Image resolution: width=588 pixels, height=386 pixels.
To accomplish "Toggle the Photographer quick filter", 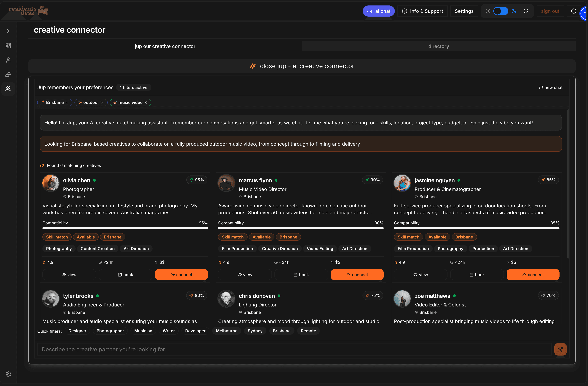I will pos(110,331).
